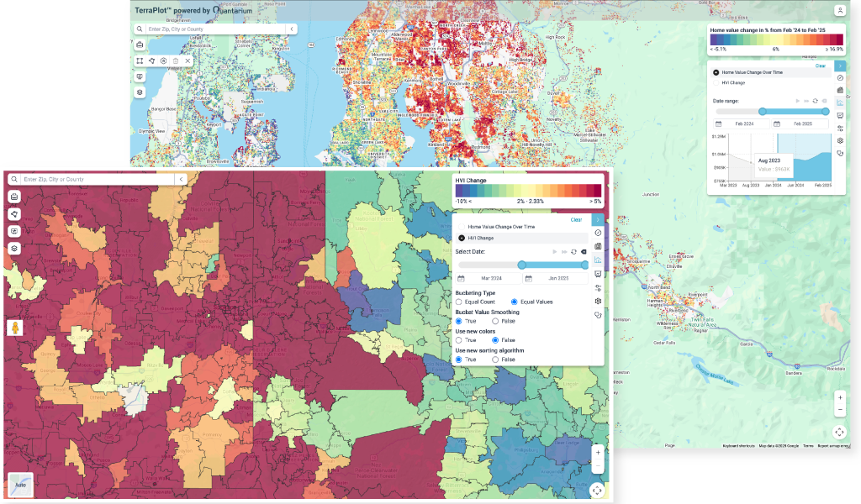Click the trash delete icon in the back map draw toolbar
Image resolution: width=861 pixels, height=504 pixels.
(176, 60)
